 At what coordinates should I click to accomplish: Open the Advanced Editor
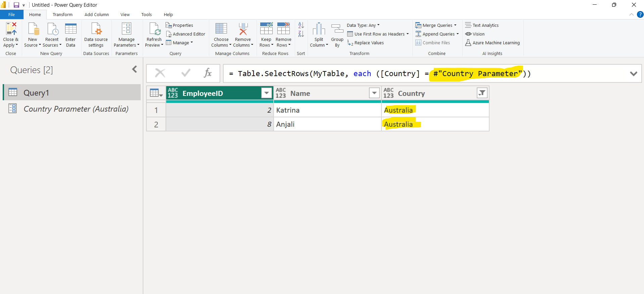click(186, 34)
